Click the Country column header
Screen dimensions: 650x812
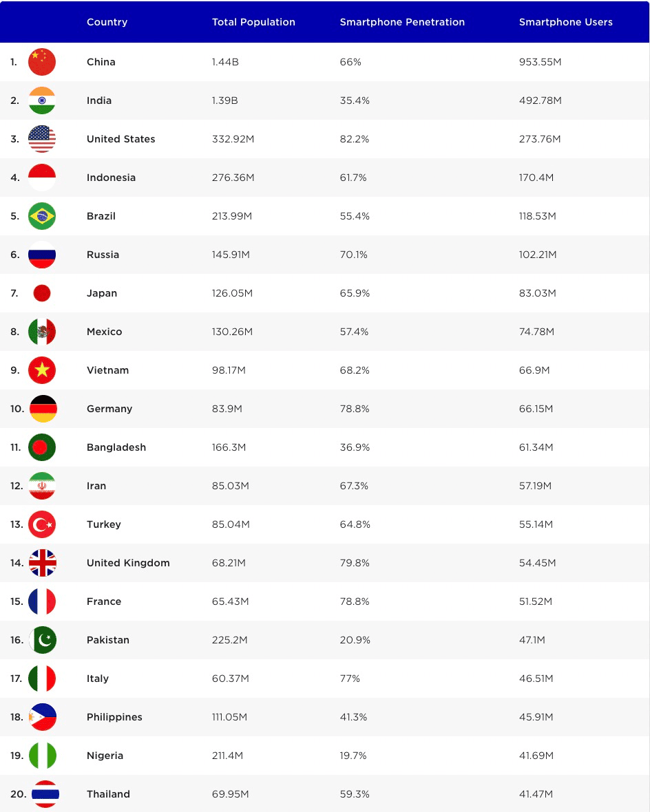[107, 22]
